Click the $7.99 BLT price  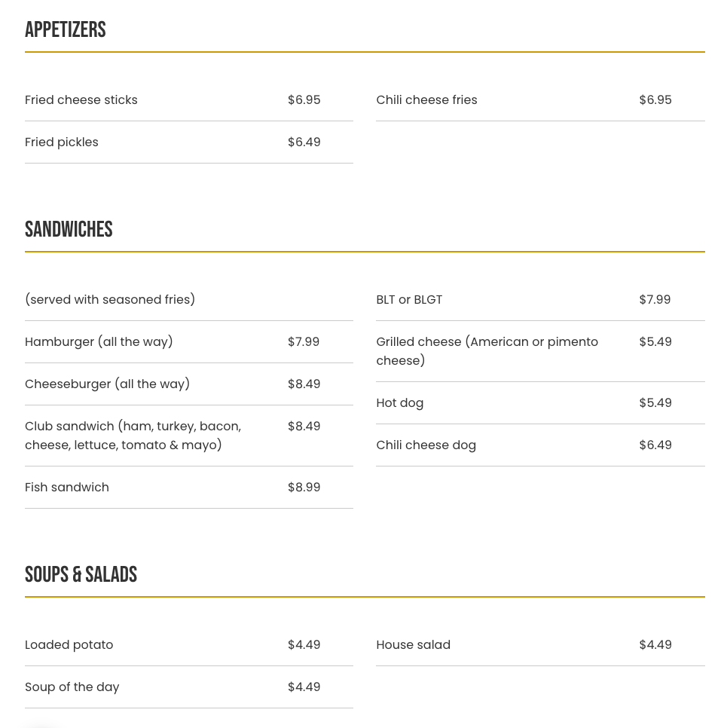[655, 300]
